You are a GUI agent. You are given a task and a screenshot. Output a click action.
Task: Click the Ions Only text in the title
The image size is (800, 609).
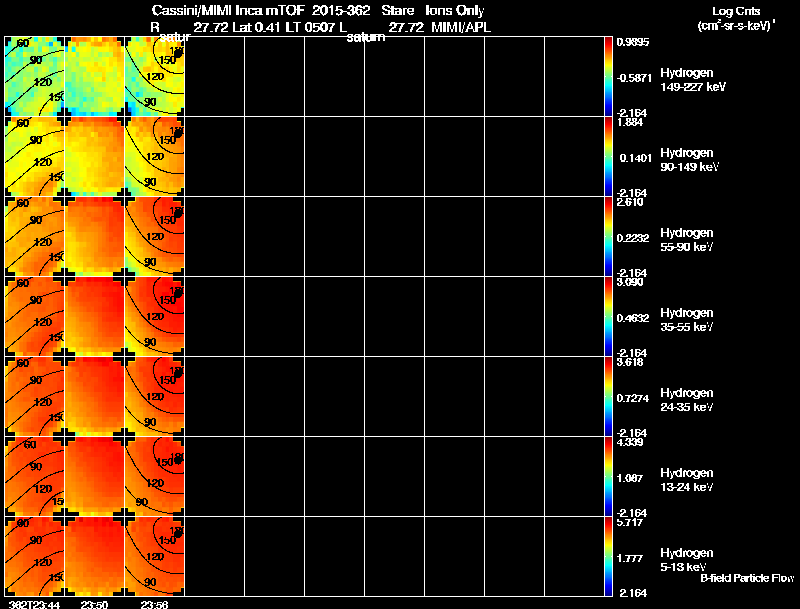(x=455, y=11)
